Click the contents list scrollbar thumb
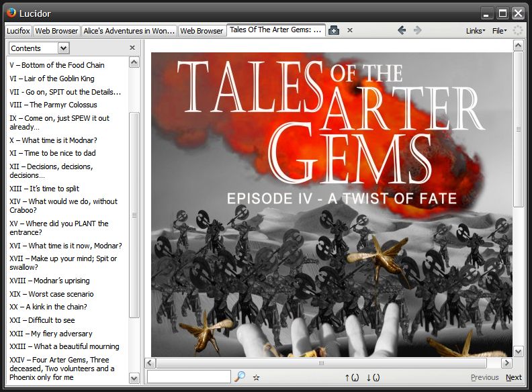This screenshot has width=532, height=392. 134,215
